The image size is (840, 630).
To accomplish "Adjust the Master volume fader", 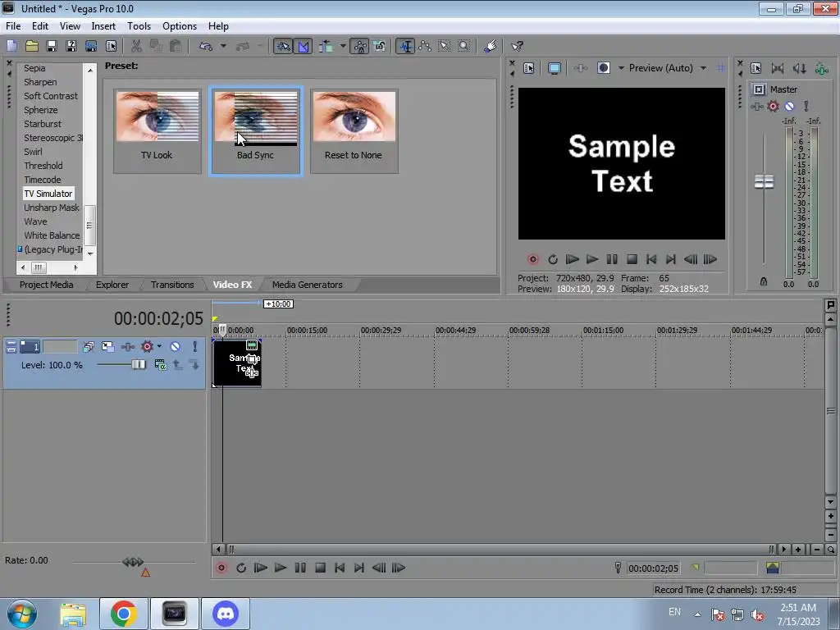I will click(x=764, y=181).
